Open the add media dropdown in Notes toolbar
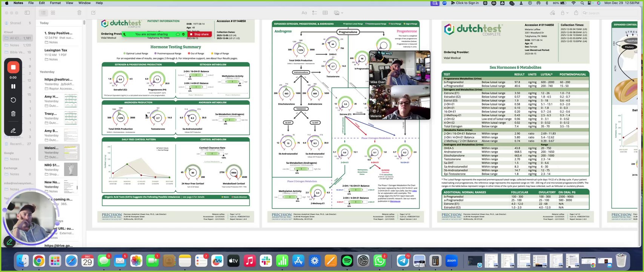Image resolution: width=644 pixels, height=272 pixels. (338, 13)
